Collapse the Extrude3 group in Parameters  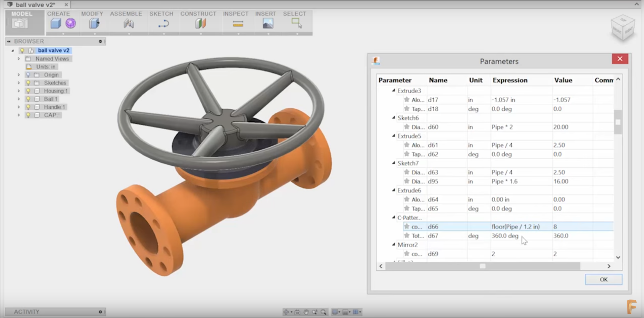click(393, 91)
